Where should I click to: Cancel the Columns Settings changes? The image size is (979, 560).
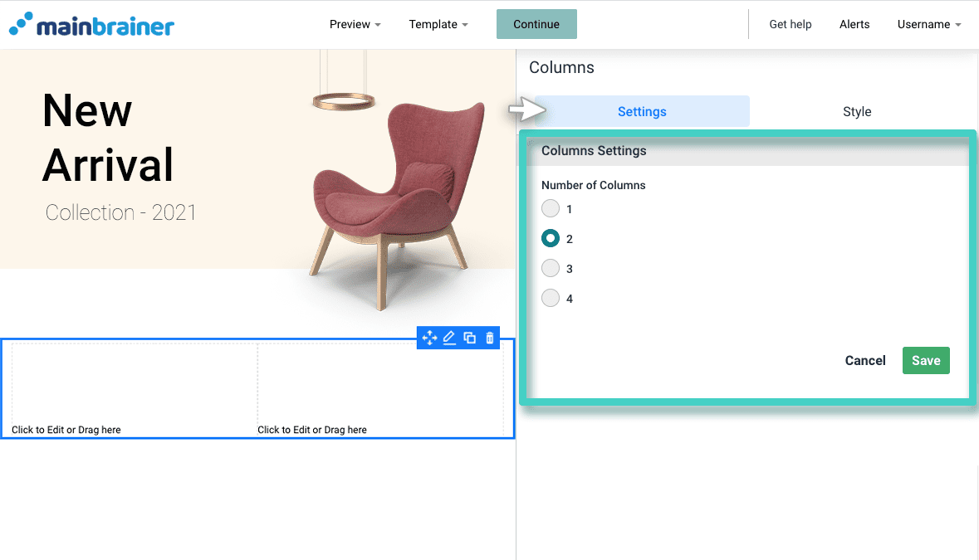coord(865,360)
